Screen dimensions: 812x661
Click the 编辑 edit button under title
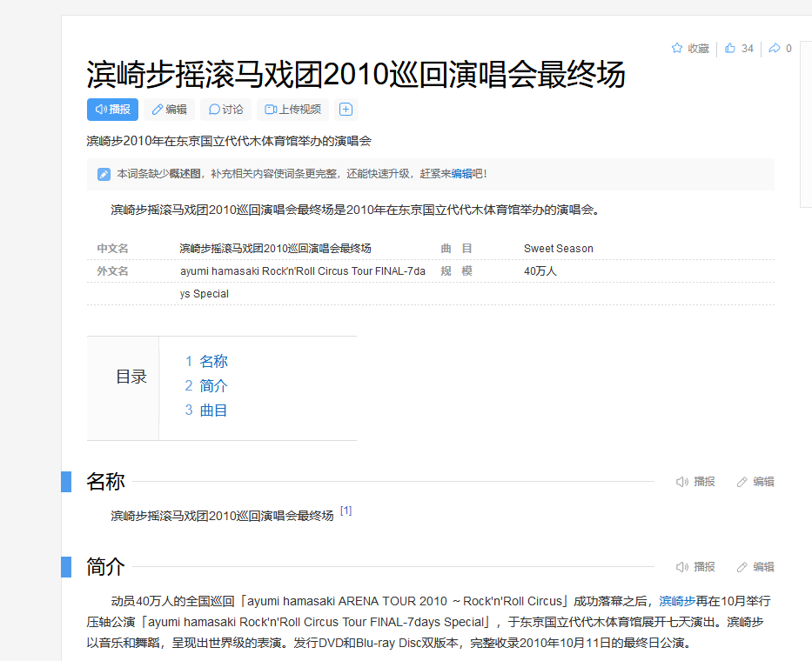pos(169,110)
